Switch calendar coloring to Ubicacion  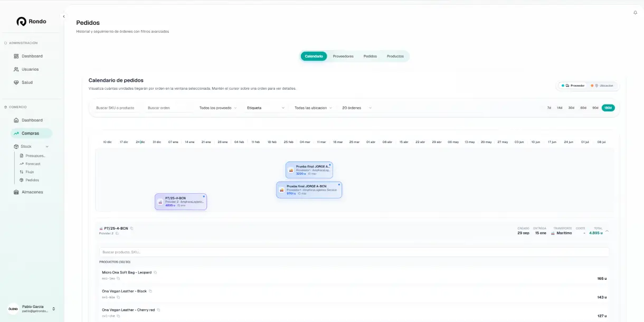(x=603, y=86)
